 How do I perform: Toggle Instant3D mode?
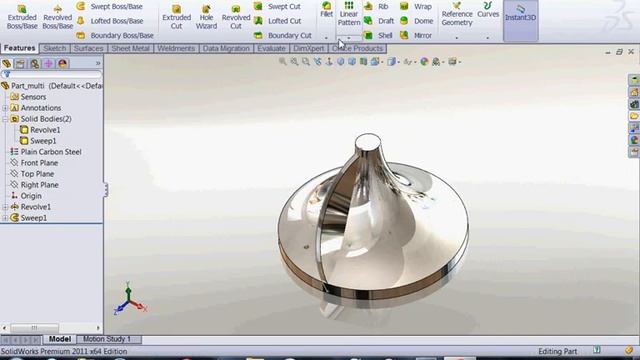pos(520,20)
